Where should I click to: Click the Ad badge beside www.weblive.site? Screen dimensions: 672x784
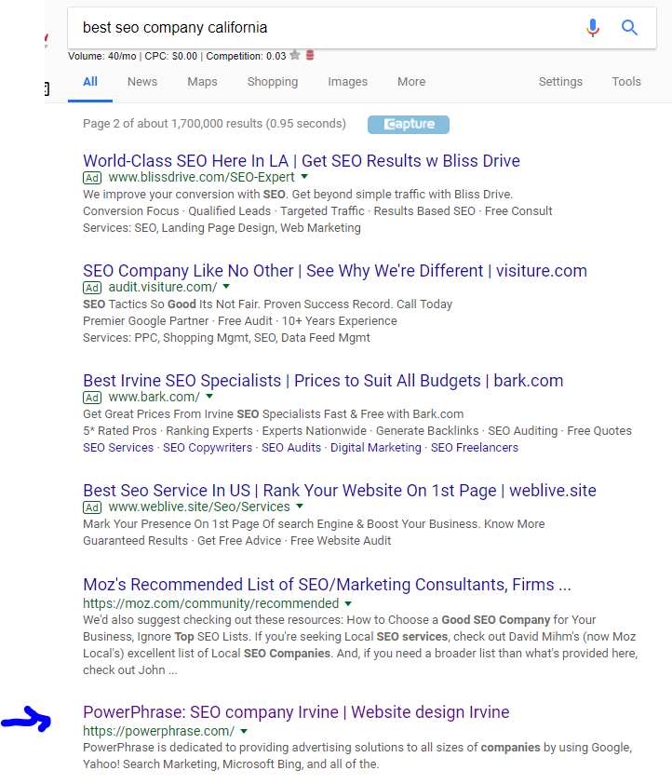(x=92, y=507)
